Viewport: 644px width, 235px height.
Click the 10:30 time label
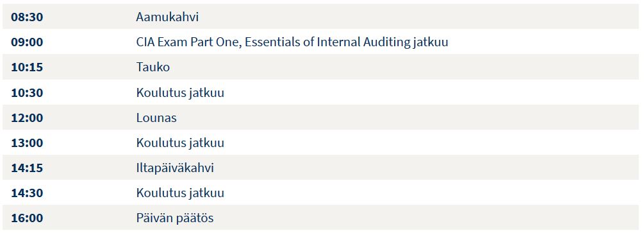pos(27,92)
